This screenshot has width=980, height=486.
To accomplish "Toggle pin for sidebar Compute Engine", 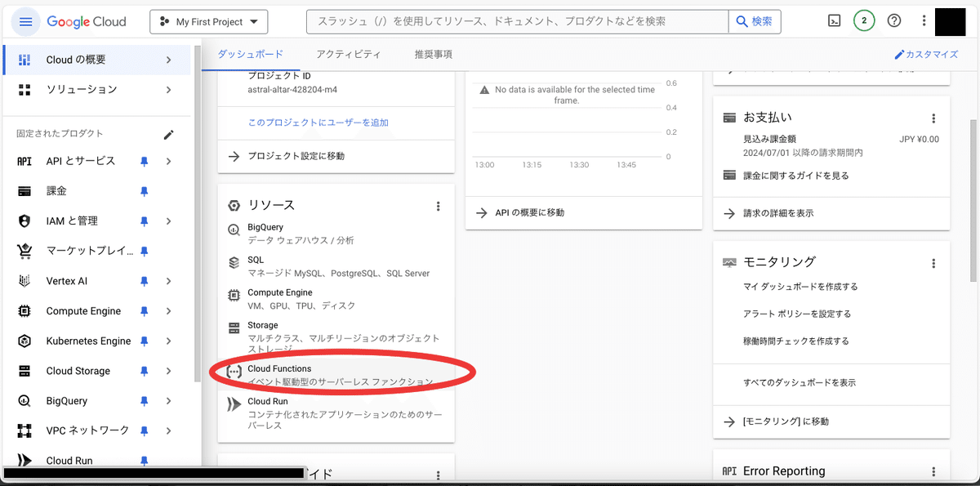I will (145, 311).
